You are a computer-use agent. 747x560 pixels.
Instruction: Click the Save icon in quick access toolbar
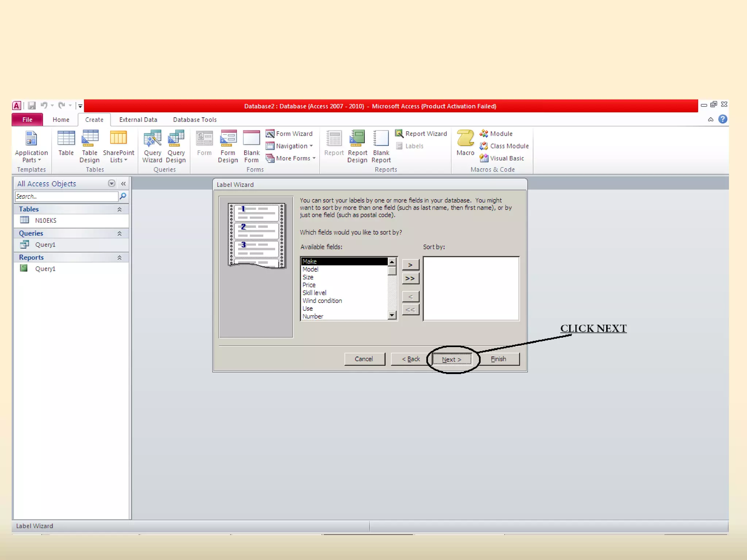(x=32, y=106)
